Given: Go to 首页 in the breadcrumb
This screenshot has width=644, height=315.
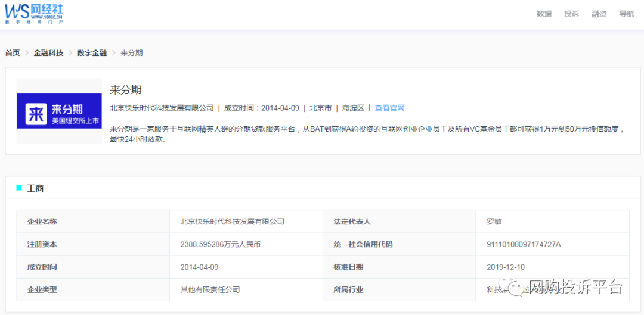Looking at the screenshot, I should point(13,53).
